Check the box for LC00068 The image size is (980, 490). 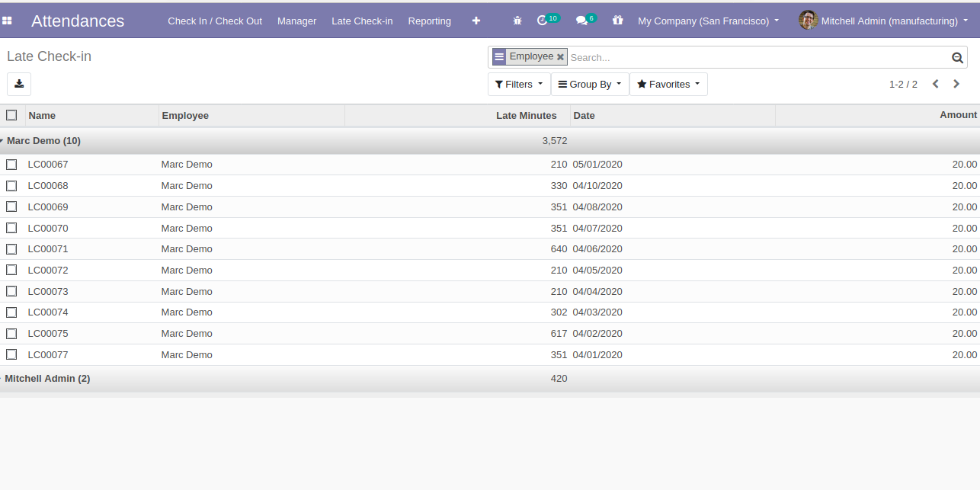[11, 186]
